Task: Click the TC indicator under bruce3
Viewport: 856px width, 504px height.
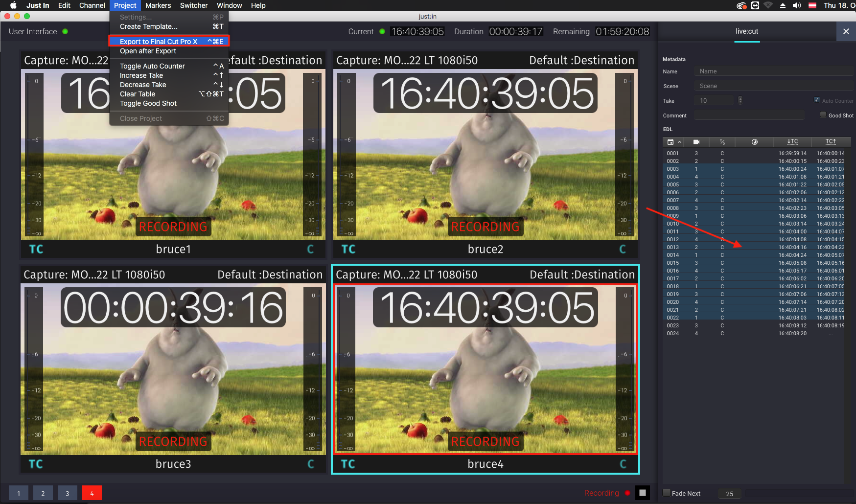Action: pyautogui.click(x=36, y=464)
